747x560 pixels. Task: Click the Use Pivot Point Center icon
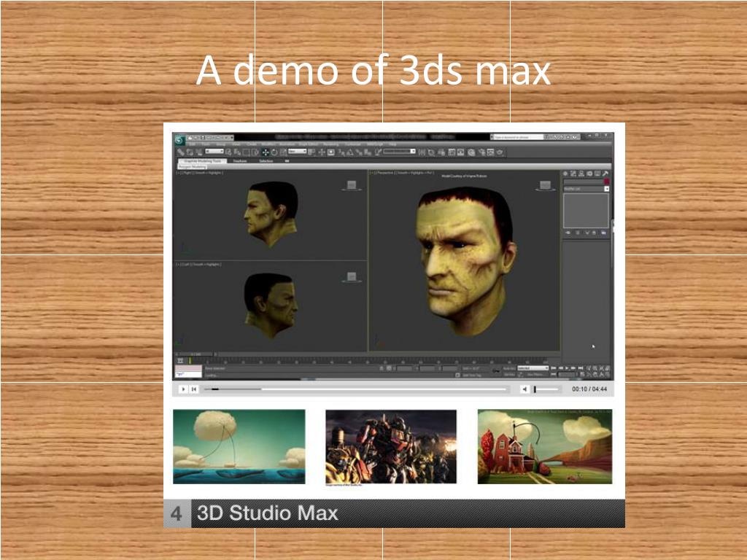point(312,152)
